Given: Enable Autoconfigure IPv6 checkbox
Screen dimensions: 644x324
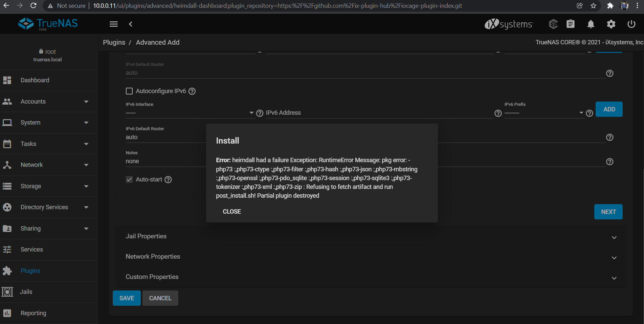Looking at the screenshot, I should pos(129,91).
